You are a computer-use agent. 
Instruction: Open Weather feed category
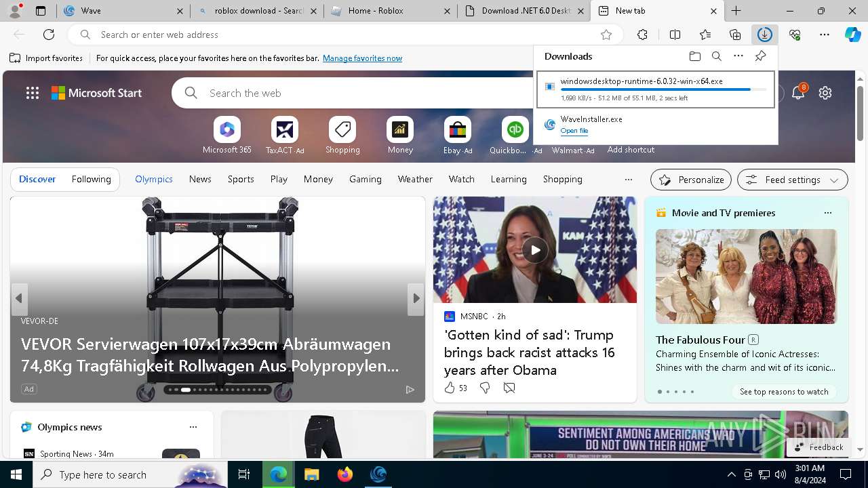[415, 179]
